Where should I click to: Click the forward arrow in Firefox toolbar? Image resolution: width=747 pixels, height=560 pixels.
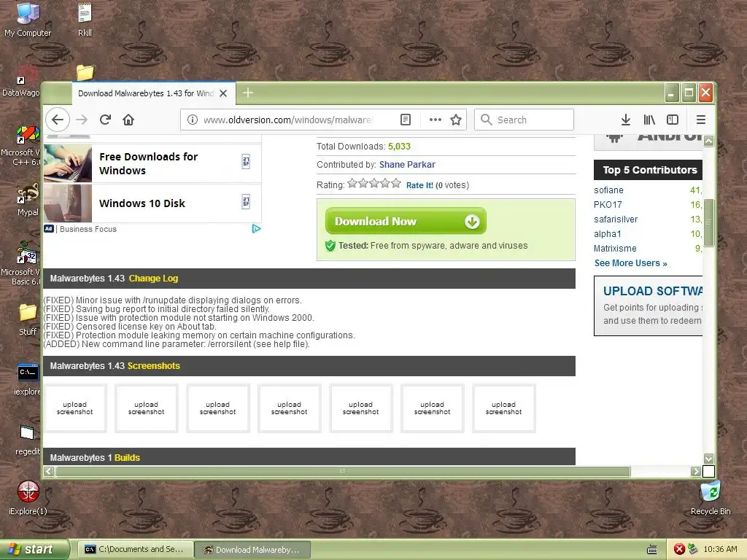(x=82, y=120)
